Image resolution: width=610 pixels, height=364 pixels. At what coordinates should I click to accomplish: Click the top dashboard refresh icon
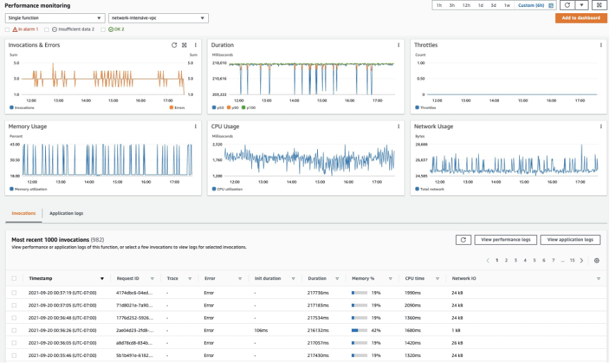pyautogui.click(x=567, y=5)
